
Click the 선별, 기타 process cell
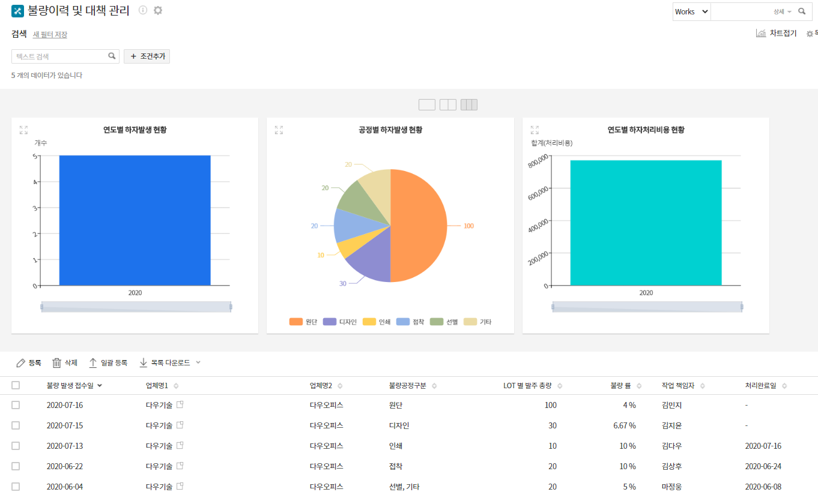[404, 487]
